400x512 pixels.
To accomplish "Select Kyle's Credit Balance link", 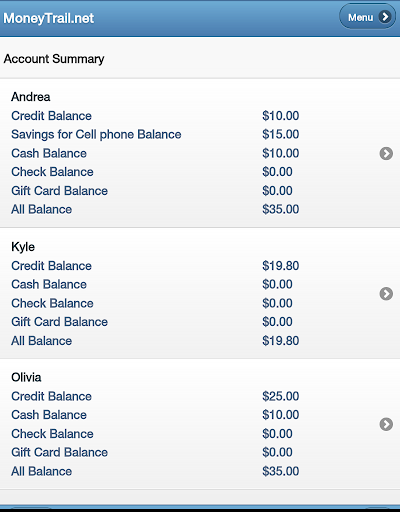I will (51, 266).
